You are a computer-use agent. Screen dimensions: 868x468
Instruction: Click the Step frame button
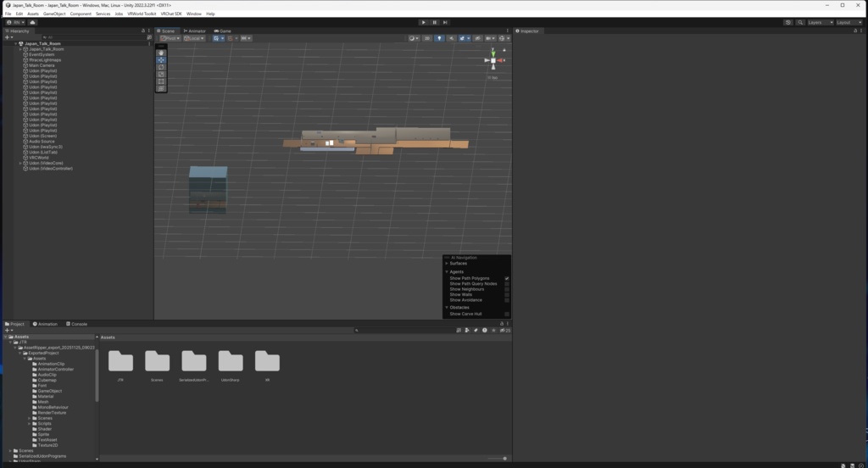[445, 23]
